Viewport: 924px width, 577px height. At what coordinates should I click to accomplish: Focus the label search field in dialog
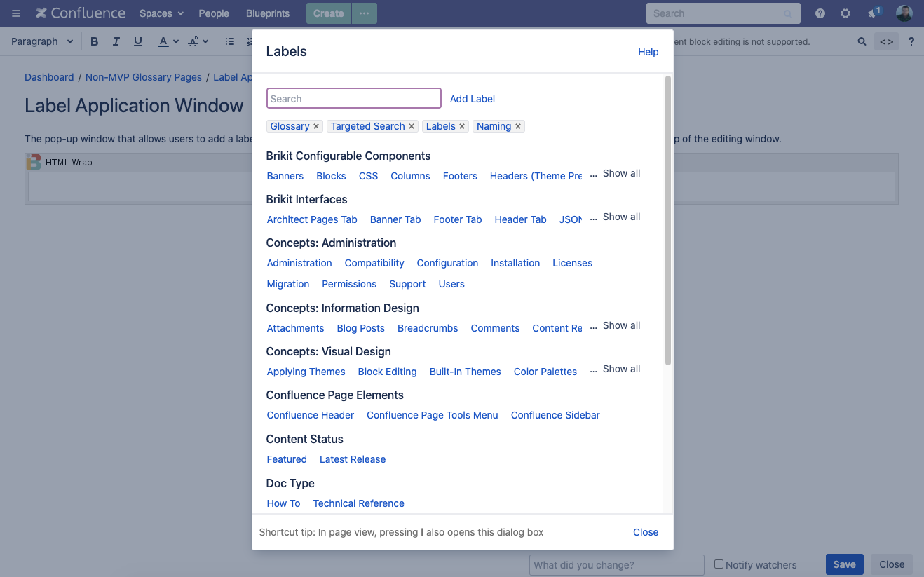pos(354,98)
